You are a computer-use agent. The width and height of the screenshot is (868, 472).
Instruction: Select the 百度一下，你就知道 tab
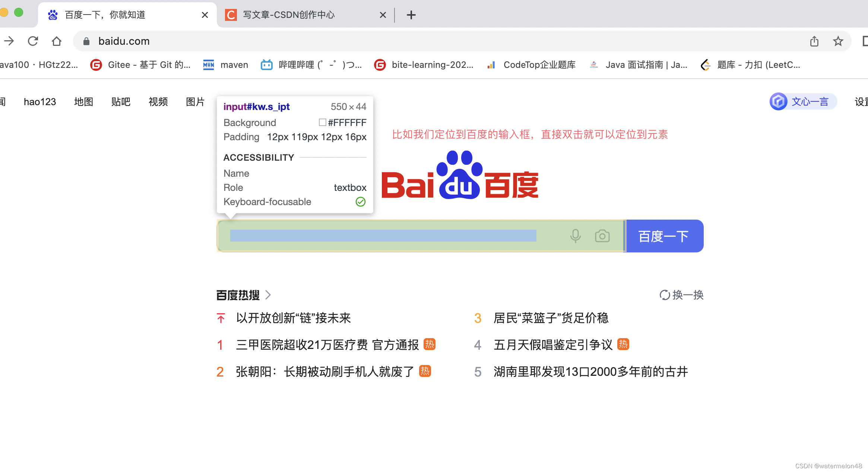click(x=105, y=15)
